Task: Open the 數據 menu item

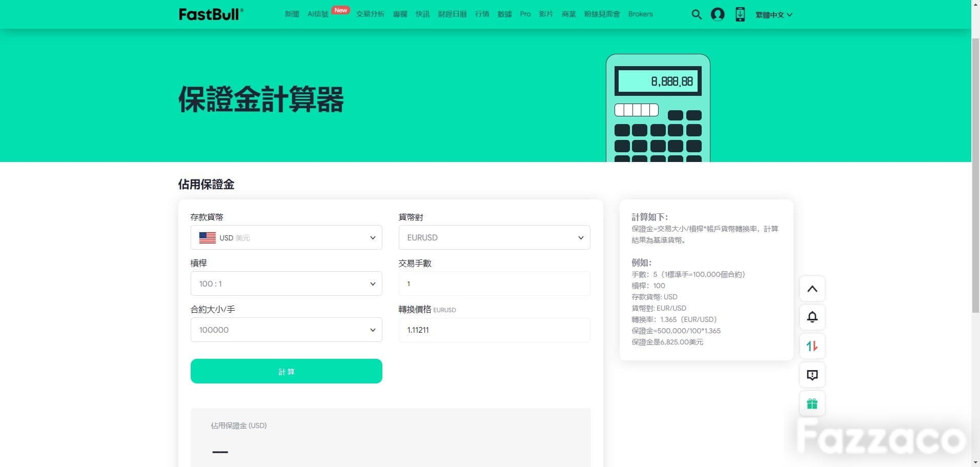Action: coord(504,14)
